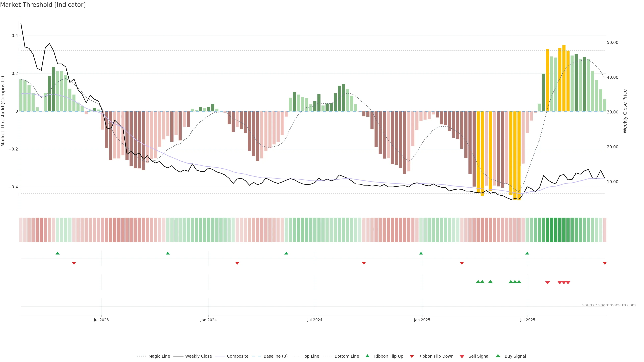Click the Weekly Close Price axis title
644x362 pixels.
point(625,111)
